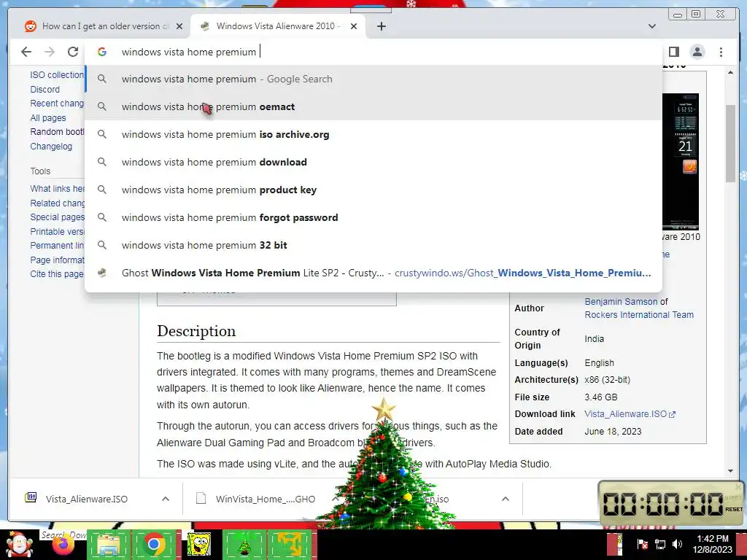Reload the current page
Viewport: 747px width, 560px height.
[72, 52]
